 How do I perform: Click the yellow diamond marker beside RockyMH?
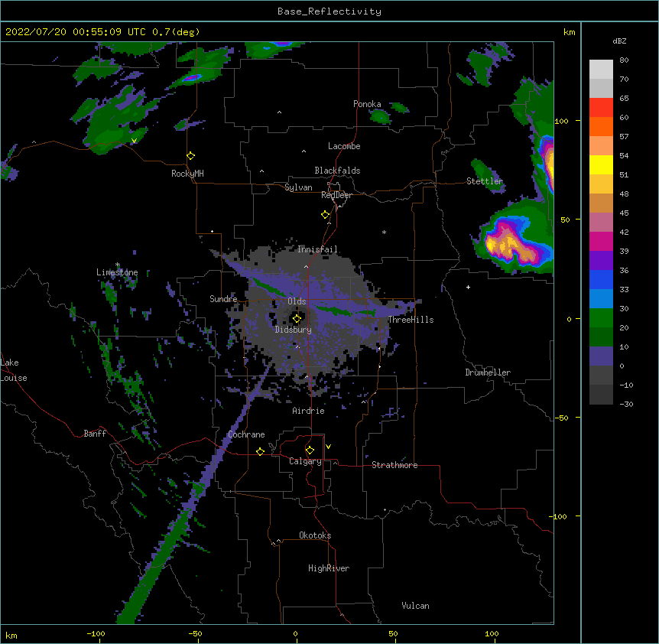tap(190, 156)
